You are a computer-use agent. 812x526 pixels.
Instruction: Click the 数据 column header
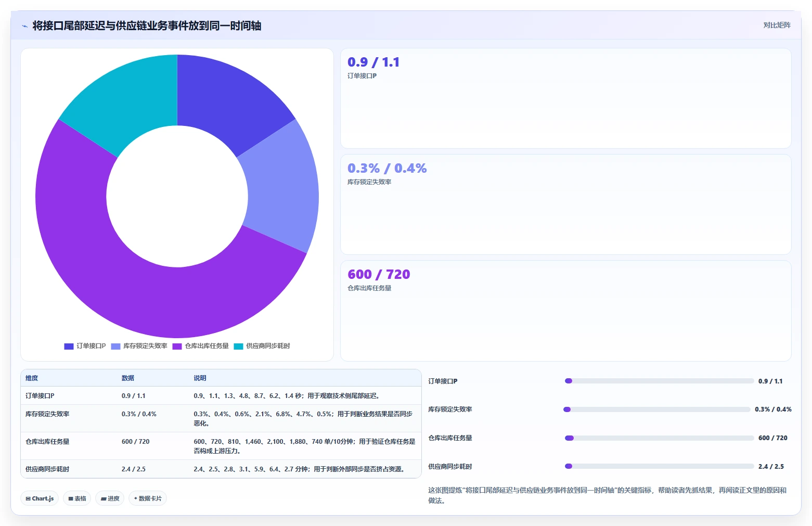[x=128, y=378]
